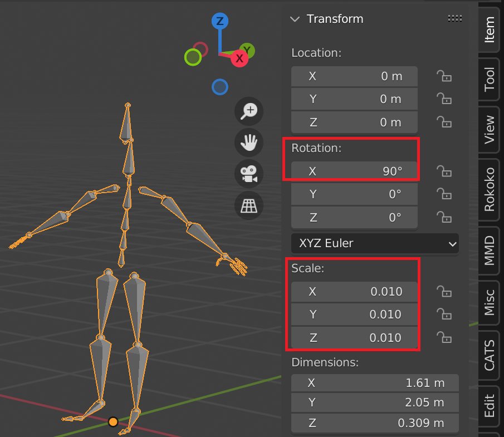Click the Dimensions Y field 2.05 m
Viewport: 504px width, 437px height.
(x=375, y=402)
